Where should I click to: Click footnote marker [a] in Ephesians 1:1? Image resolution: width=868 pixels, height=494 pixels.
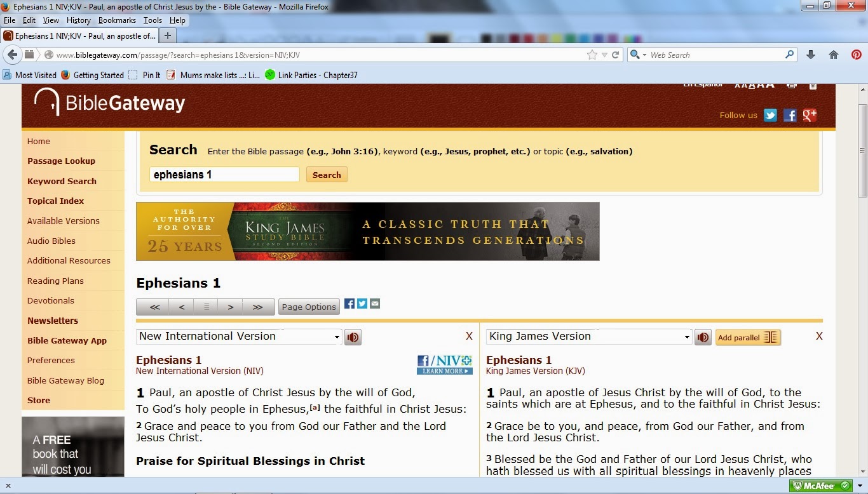click(x=315, y=408)
